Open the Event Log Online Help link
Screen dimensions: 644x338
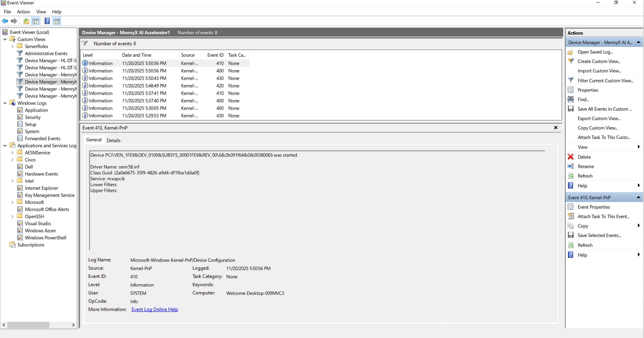click(x=155, y=309)
